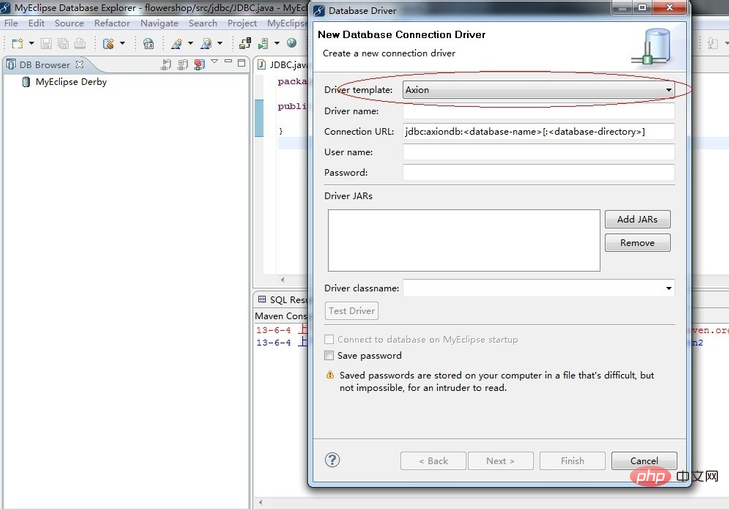Screen dimensions: 729x509
Task: Click the New wizard toolbar icon
Action: (x=17, y=43)
